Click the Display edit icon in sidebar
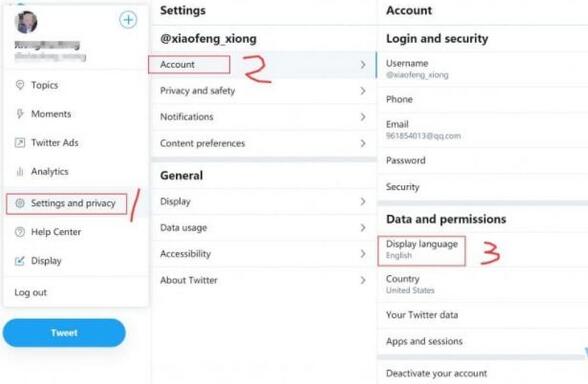Viewport: 588px width, 384px height. click(x=20, y=261)
